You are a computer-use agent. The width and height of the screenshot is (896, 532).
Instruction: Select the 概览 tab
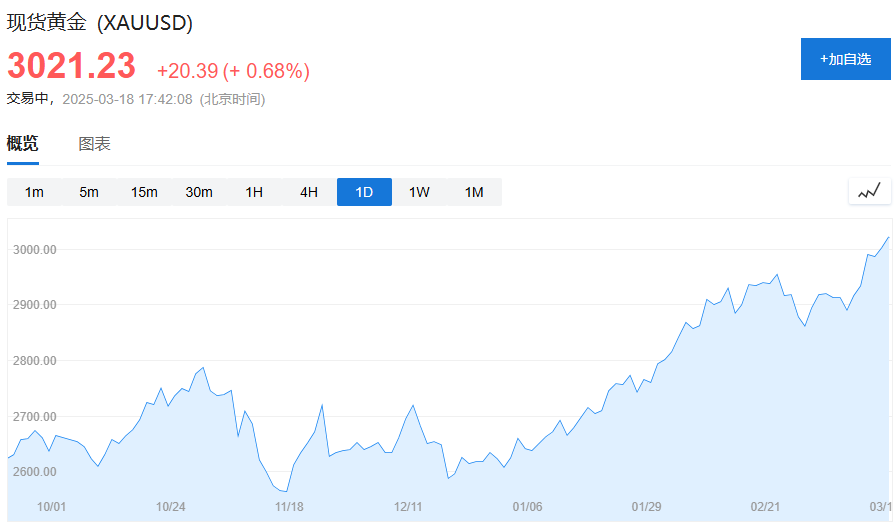tap(23, 144)
